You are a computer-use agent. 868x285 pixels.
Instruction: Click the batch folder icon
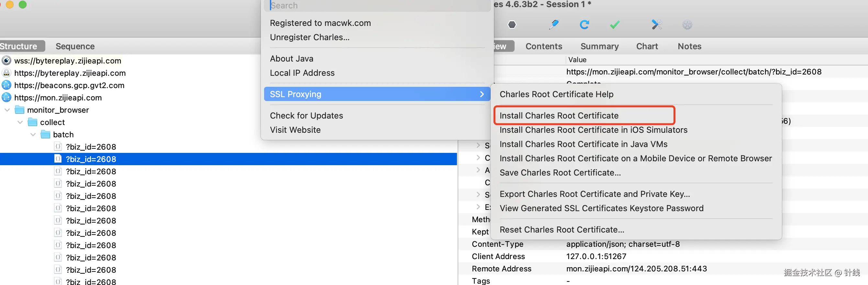45,135
